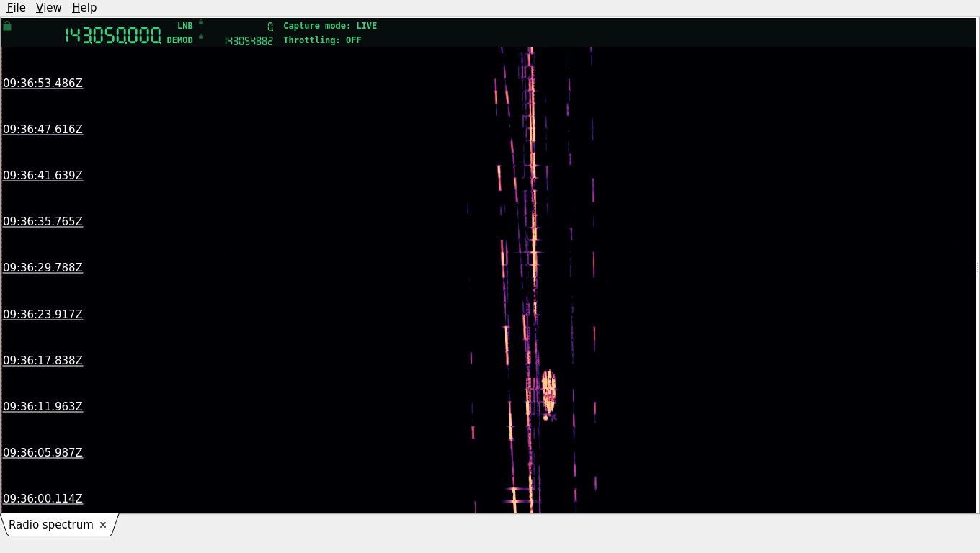This screenshot has height=553, width=980.
Task: Click the LNB frequency value 0
Action: pyautogui.click(x=270, y=27)
